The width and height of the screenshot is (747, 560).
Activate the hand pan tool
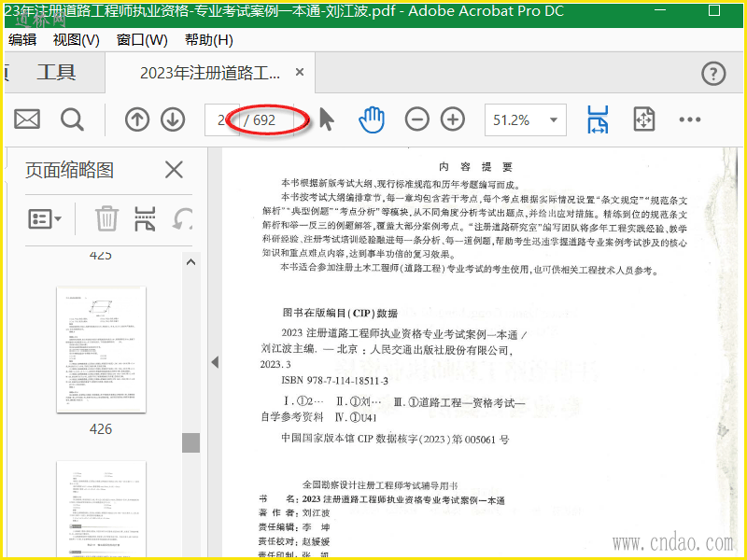(x=372, y=119)
